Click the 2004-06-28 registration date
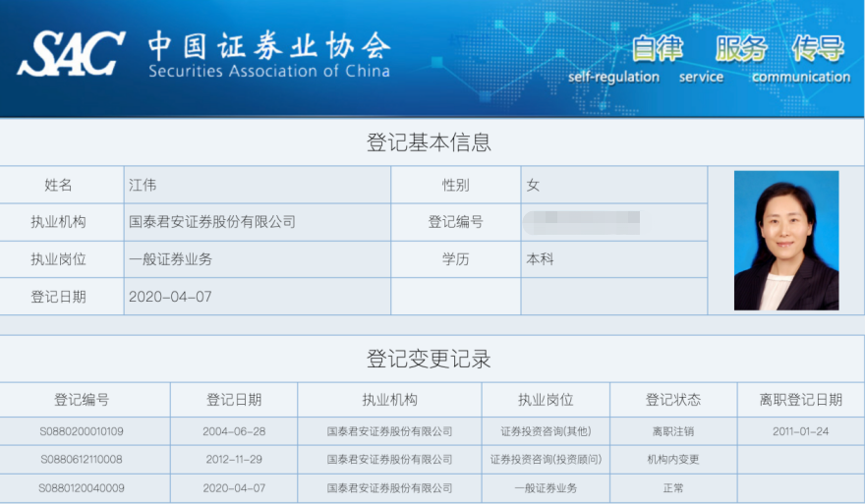 pyautogui.click(x=234, y=431)
